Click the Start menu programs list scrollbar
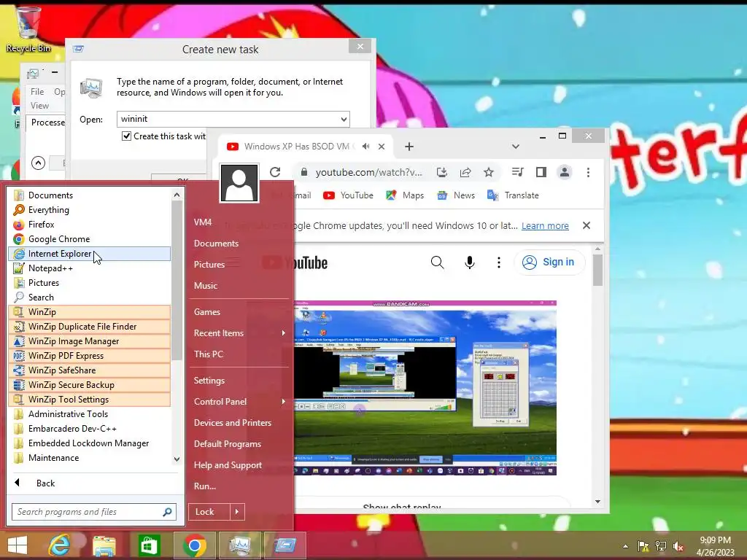Screen dimensions: 747x560 177,280
